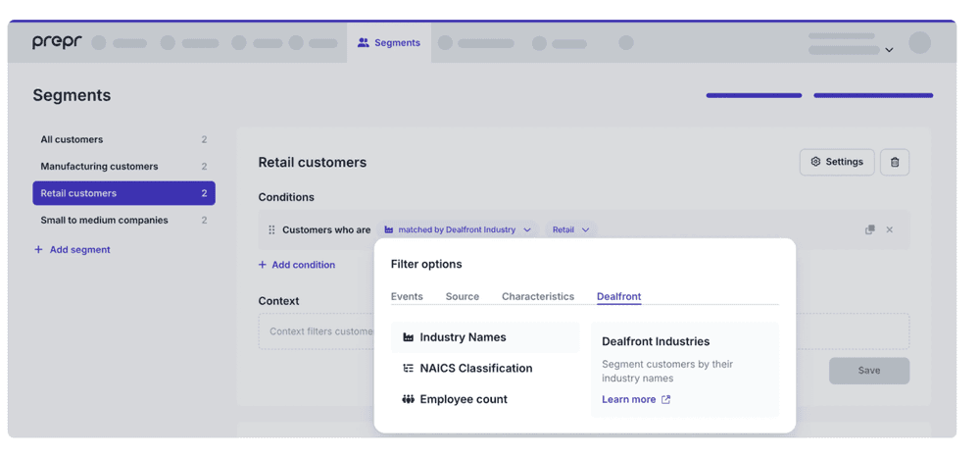Click the prepr logo
980x456 pixels.
click(57, 42)
